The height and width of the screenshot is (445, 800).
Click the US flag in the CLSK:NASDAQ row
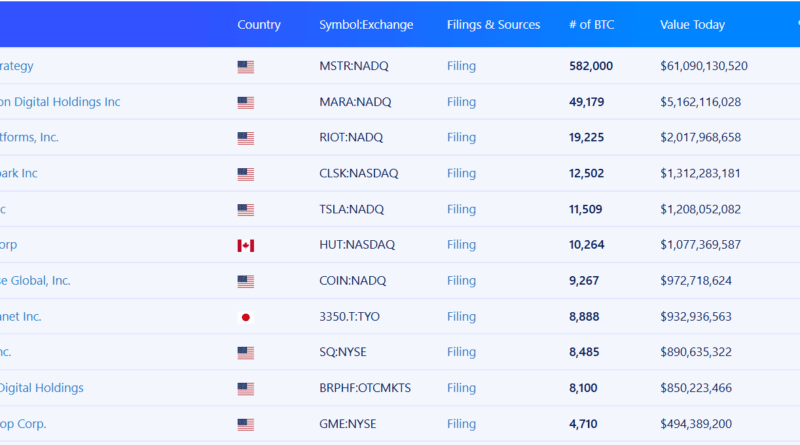[245, 174]
